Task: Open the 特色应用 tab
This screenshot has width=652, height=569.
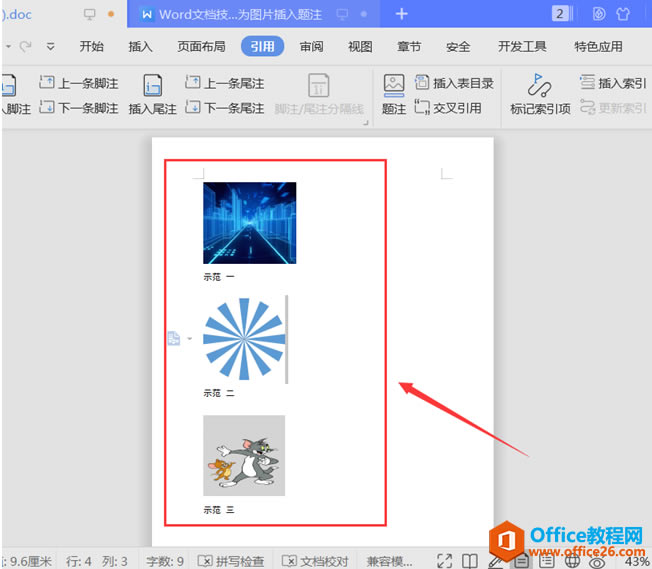Action: click(598, 46)
